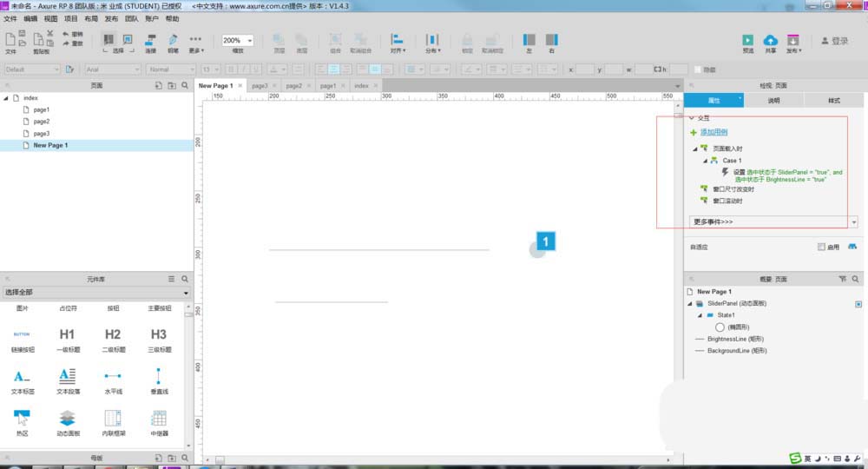This screenshot has height=469, width=868.
Task: Select the dynamic panel 动态面板 widget
Action: click(x=68, y=423)
